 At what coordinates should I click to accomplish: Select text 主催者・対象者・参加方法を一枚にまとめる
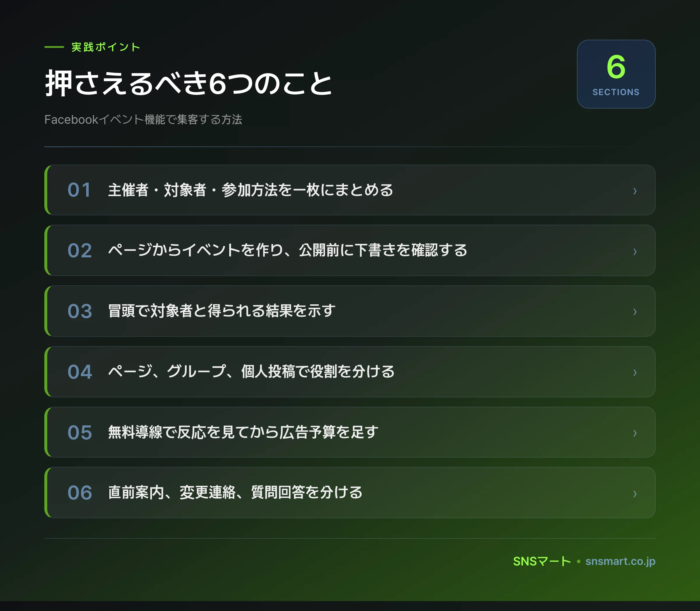coord(251,190)
